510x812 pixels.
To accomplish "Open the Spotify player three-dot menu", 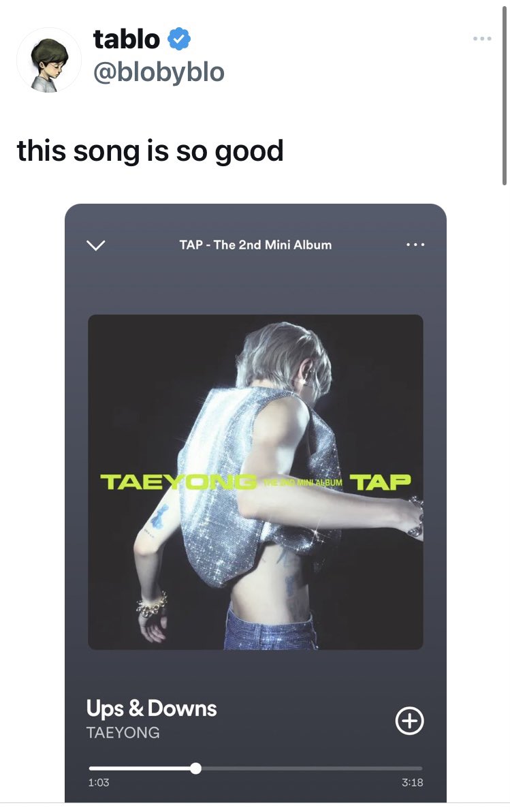I will [x=415, y=245].
